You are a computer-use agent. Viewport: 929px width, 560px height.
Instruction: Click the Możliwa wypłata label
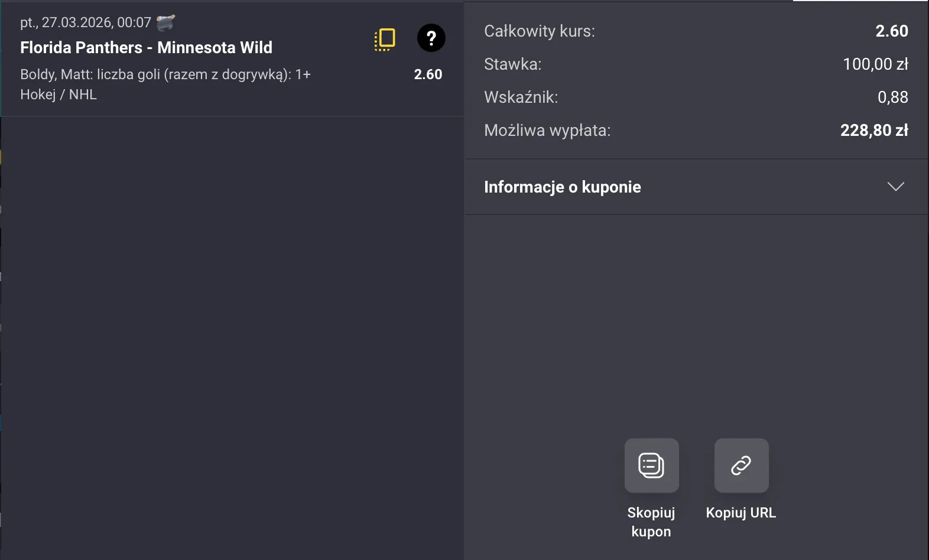pyautogui.click(x=547, y=130)
